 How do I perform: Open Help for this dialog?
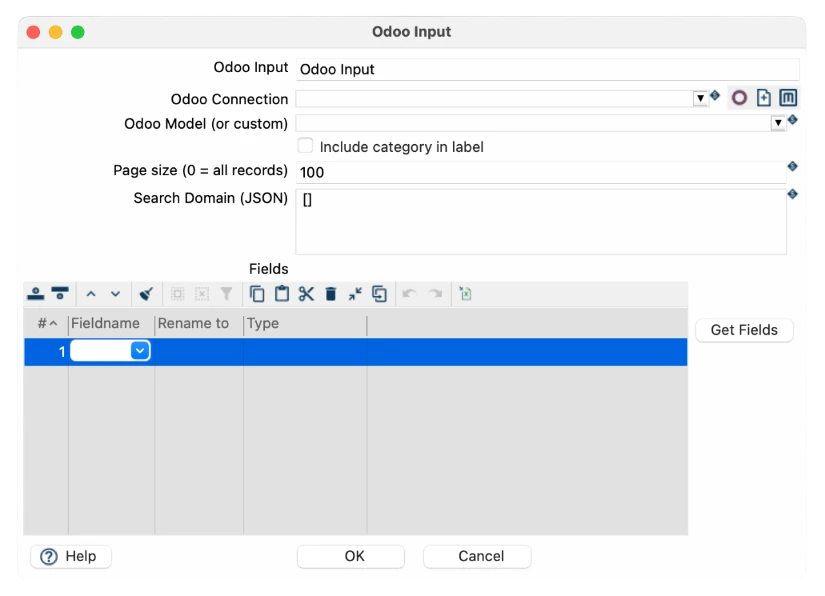[x=71, y=556]
